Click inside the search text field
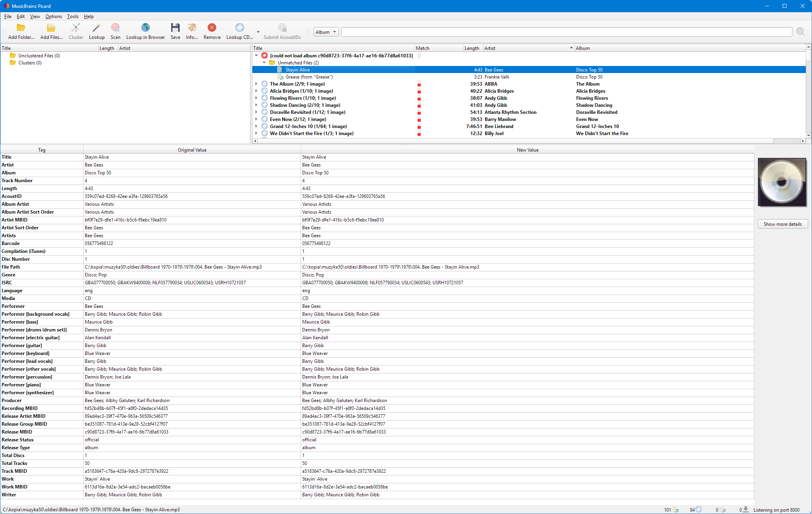The width and height of the screenshot is (812, 514). coord(566,32)
